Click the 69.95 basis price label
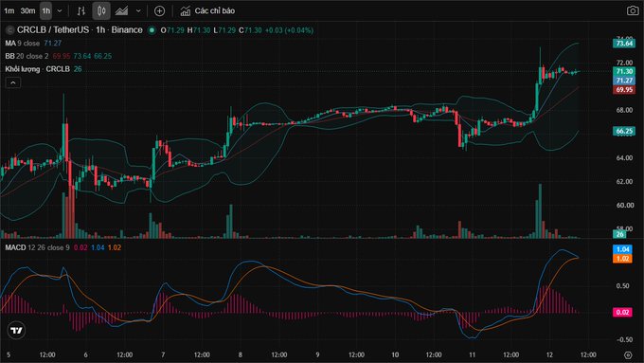 624,90
